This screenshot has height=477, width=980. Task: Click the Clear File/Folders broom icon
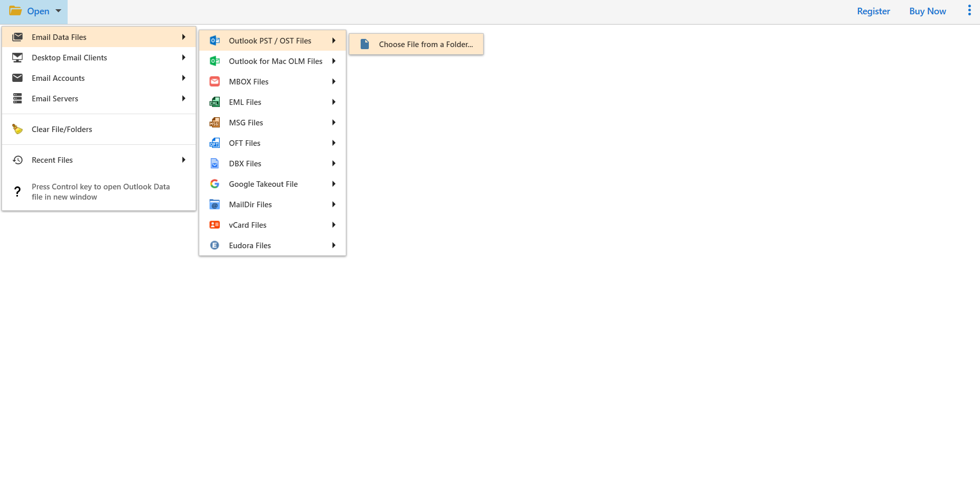pos(17,129)
